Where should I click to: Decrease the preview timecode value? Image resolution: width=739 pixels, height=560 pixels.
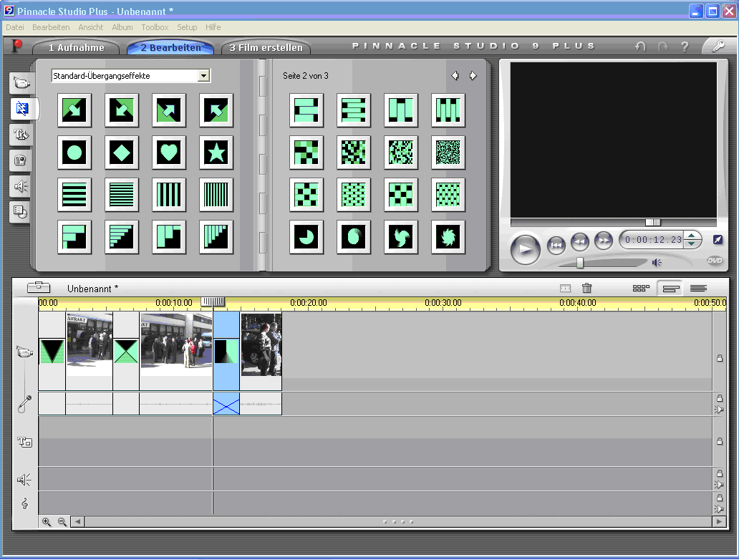pos(692,243)
